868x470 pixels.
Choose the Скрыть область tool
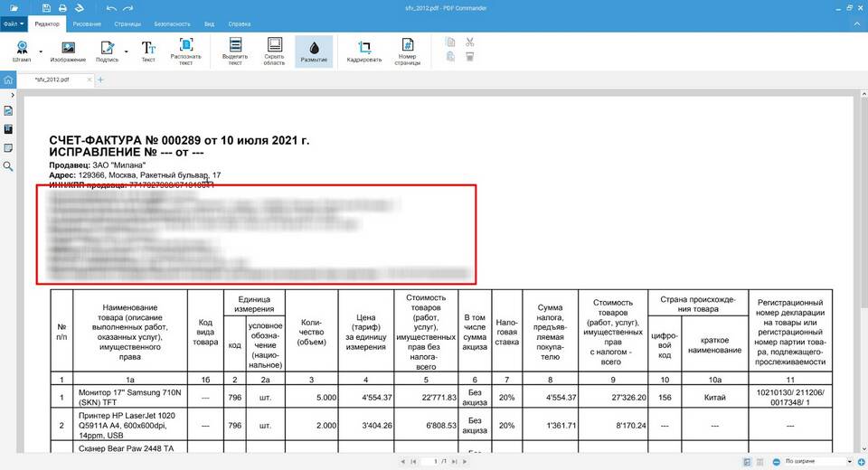[274, 52]
